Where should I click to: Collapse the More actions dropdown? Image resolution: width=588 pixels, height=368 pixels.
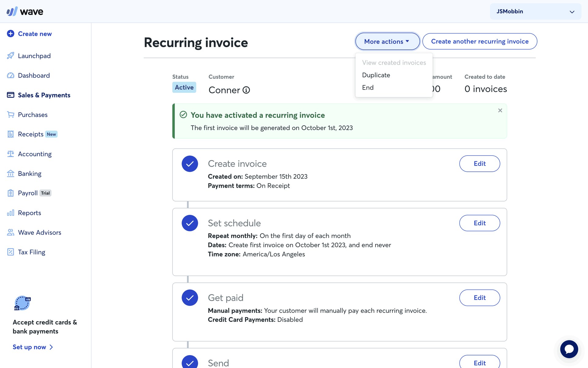pyautogui.click(x=387, y=41)
